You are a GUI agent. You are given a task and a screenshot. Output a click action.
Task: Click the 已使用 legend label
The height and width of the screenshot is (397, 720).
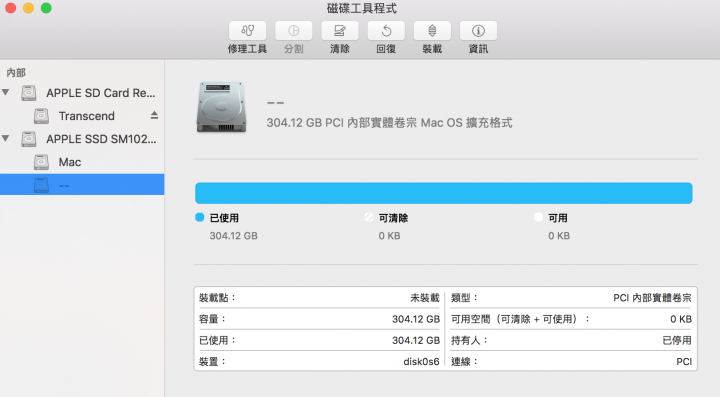pos(224,218)
